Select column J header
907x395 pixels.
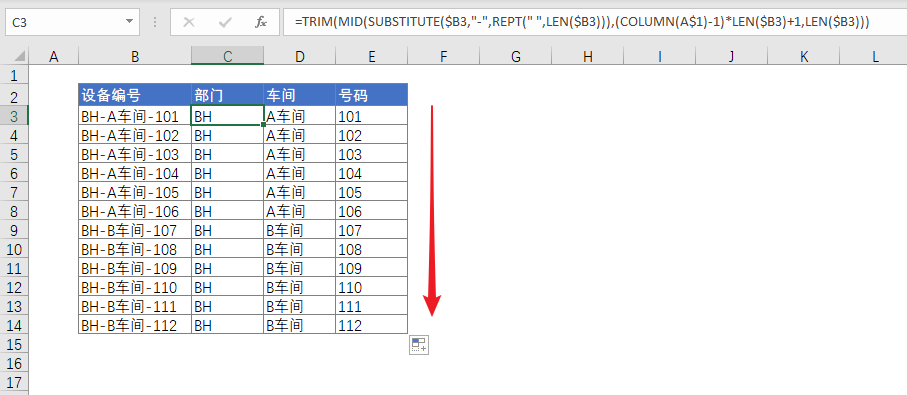(731, 56)
